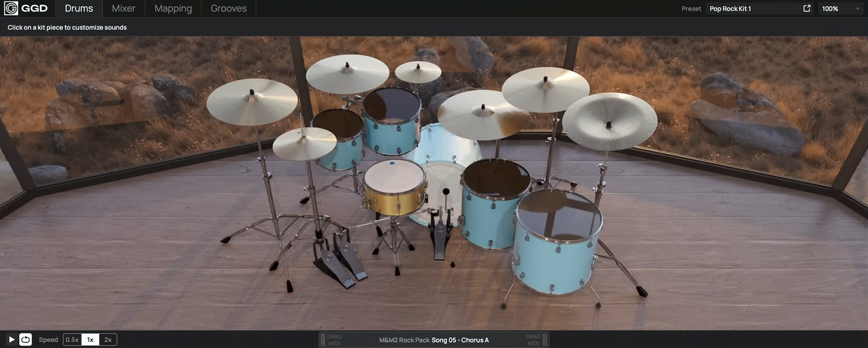Click the GGD logo icon
This screenshot has width=868, height=348.
(11, 9)
